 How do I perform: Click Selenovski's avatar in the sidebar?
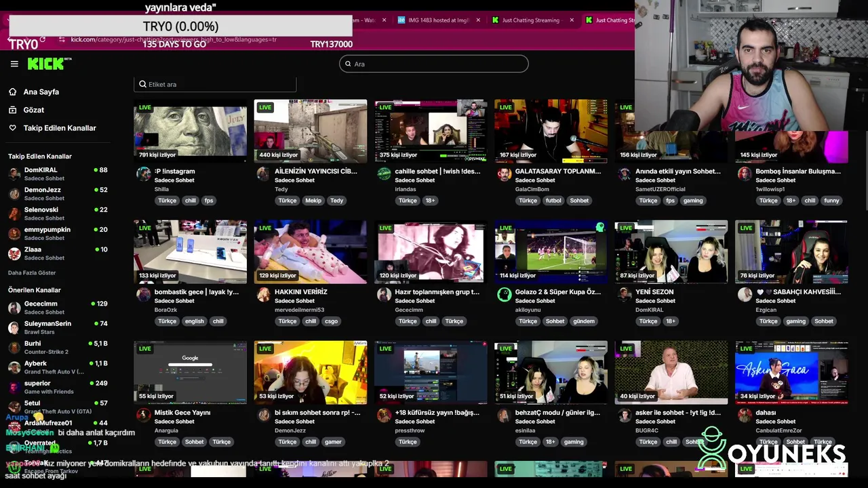point(14,213)
